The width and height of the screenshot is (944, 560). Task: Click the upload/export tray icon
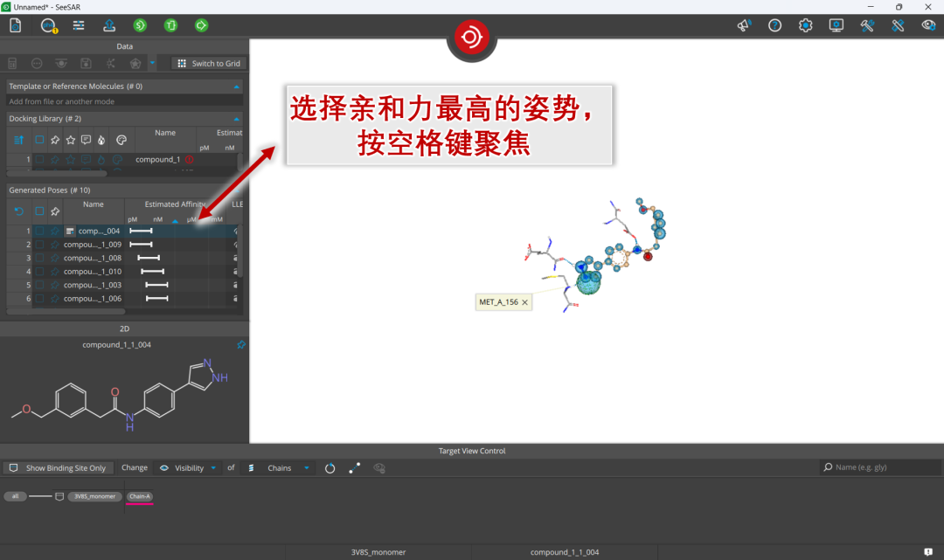coord(109,25)
